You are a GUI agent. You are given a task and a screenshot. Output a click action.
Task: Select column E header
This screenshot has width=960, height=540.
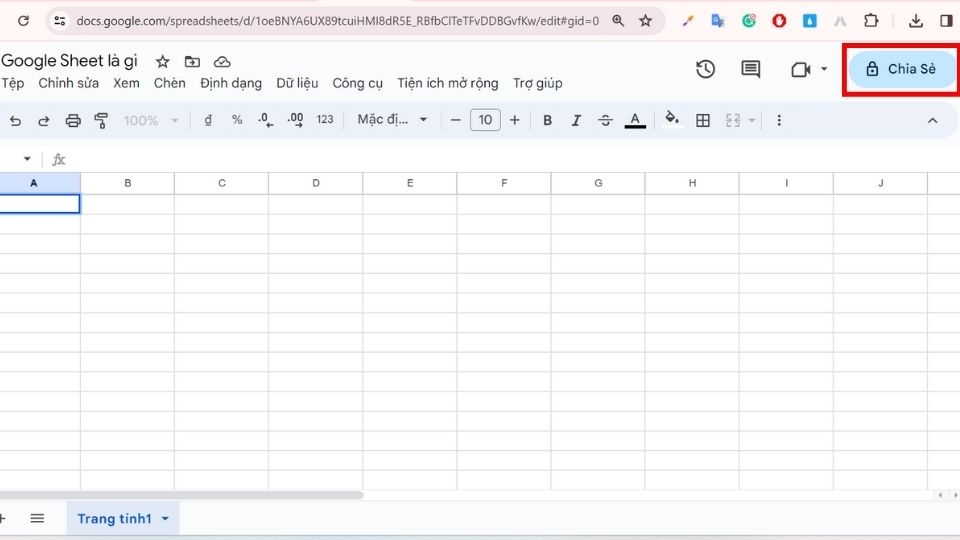(x=410, y=183)
